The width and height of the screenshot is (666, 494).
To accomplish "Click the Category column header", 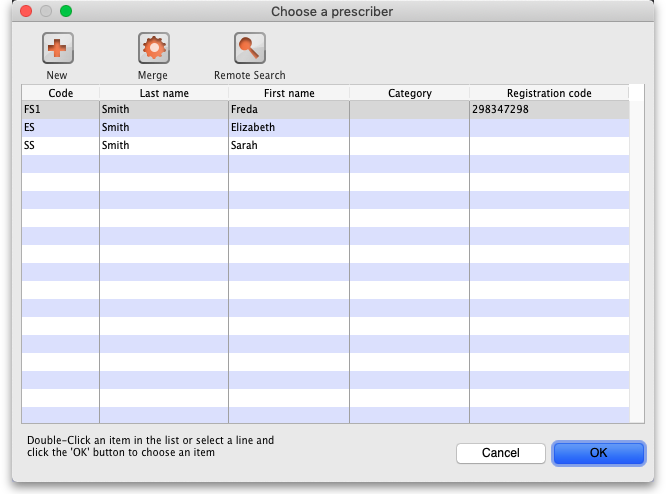I will [409, 93].
